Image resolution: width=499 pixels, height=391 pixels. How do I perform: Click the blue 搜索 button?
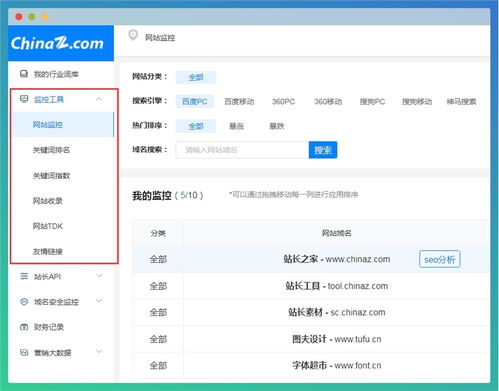pyautogui.click(x=323, y=150)
